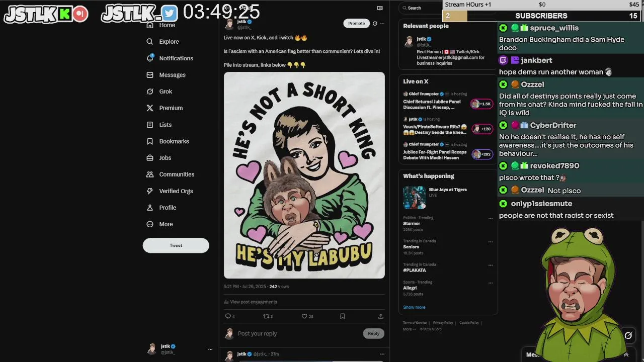Open Messages envelope in the sidebar
The height and width of the screenshot is (362, 644).
point(149,75)
